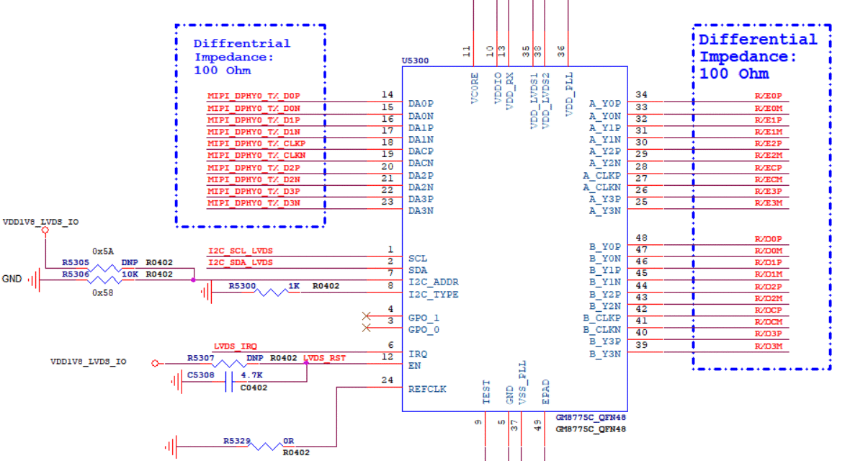Select net label R/E3M
The height and width of the screenshot is (461, 868).
click(768, 203)
